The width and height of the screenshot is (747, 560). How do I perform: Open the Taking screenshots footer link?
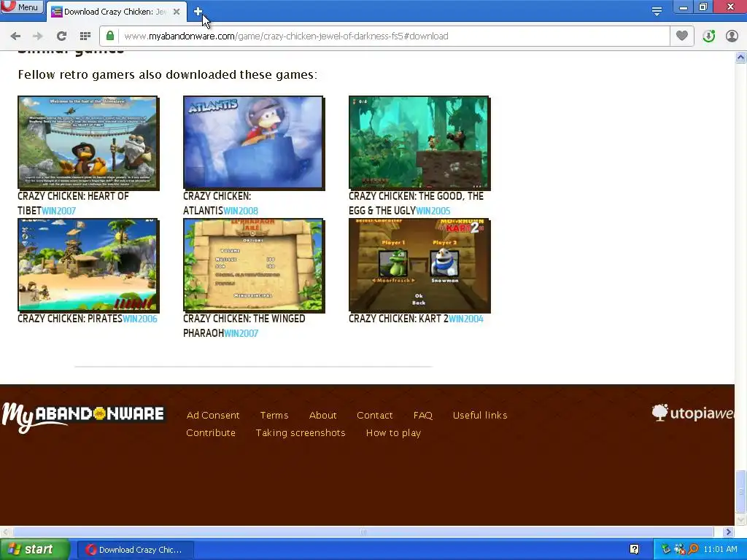pos(300,433)
